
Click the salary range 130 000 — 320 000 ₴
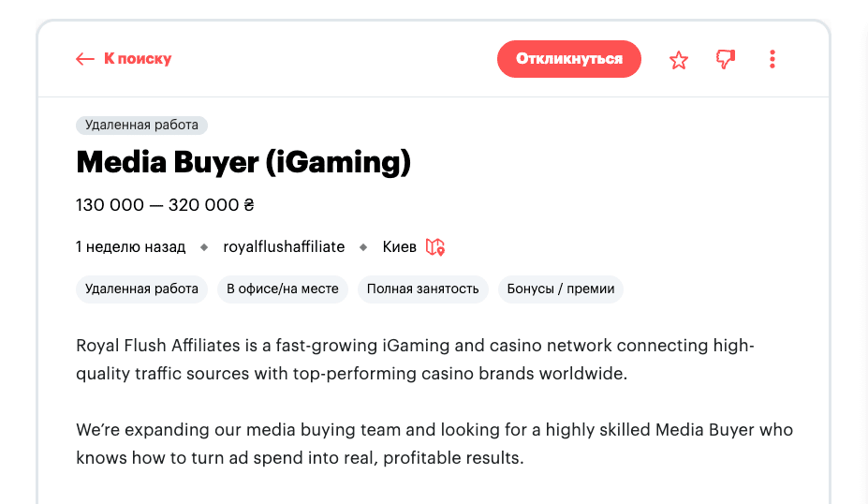165,205
